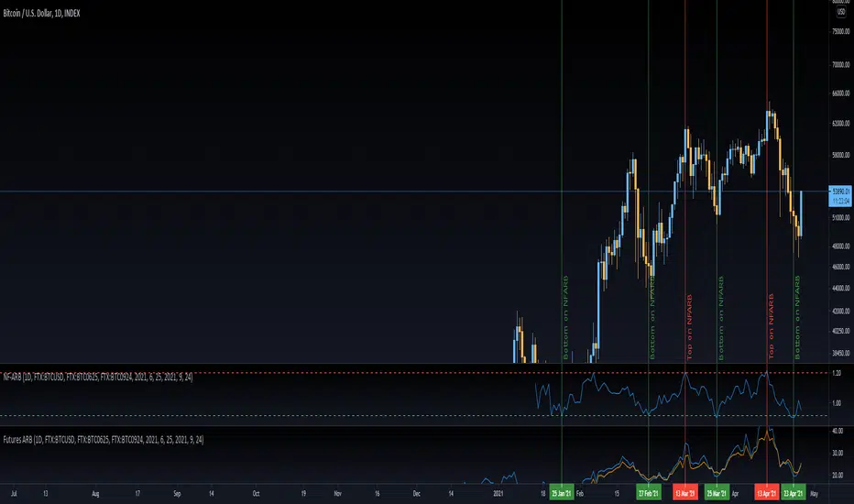Viewport: 854px width, 504px height.
Task: Select the last red 'Top on NFARB' line text
Action: point(772,326)
